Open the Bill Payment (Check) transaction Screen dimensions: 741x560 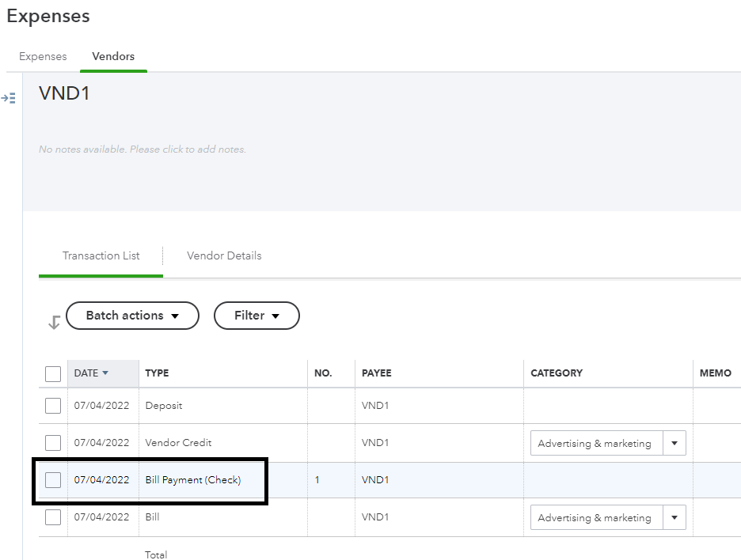[193, 480]
